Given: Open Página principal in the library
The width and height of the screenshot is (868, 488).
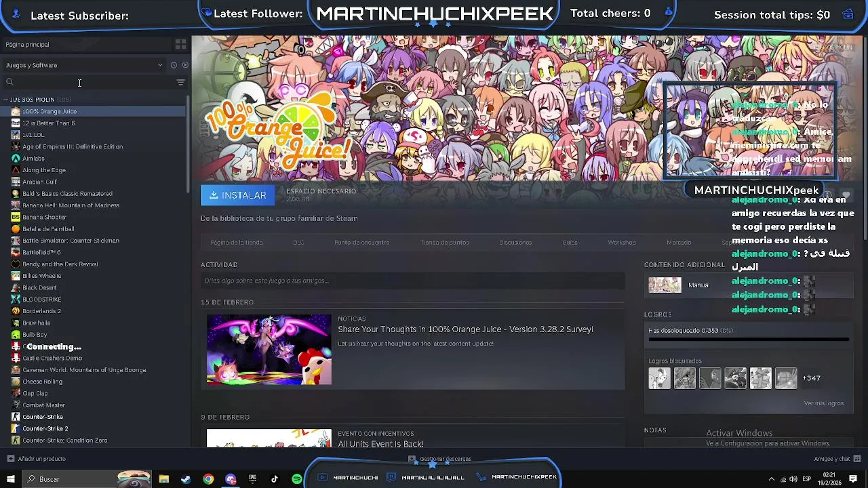Looking at the screenshot, I should (27, 45).
